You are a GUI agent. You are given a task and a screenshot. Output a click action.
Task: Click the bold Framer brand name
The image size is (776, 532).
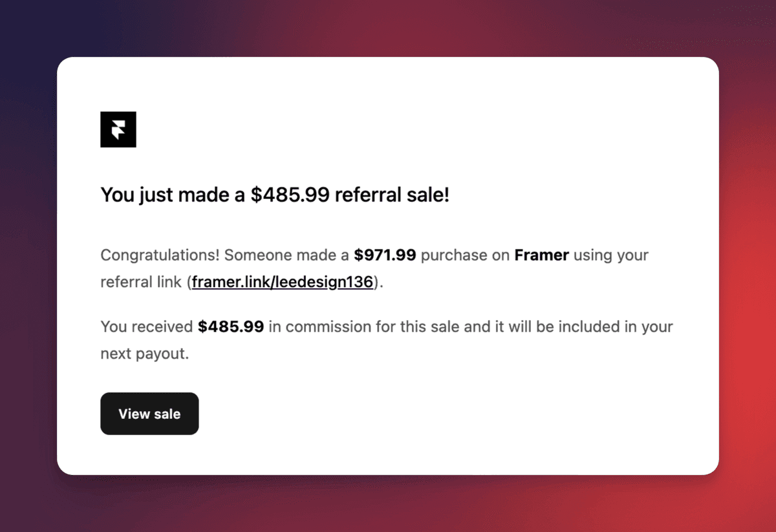pyautogui.click(x=542, y=255)
